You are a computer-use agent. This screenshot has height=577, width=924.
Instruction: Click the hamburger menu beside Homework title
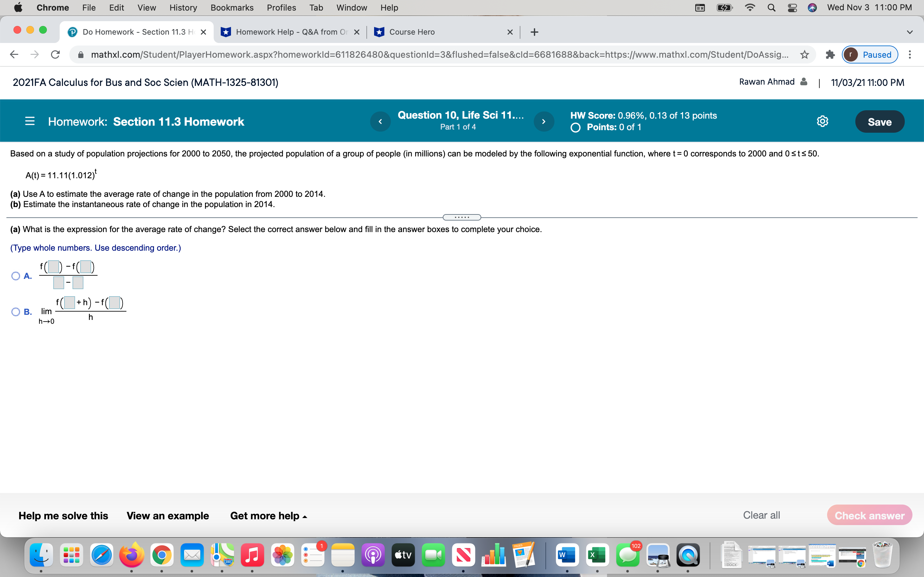click(30, 121)
